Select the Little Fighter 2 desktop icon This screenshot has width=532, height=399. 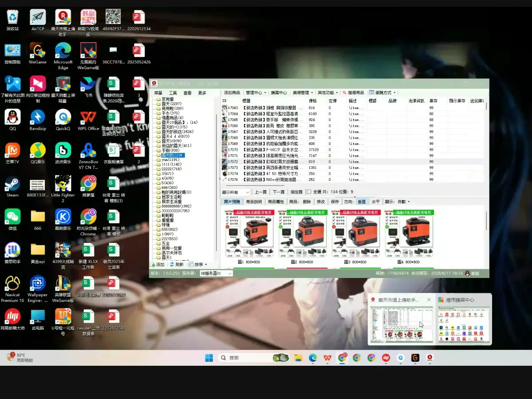pos(63,189)
